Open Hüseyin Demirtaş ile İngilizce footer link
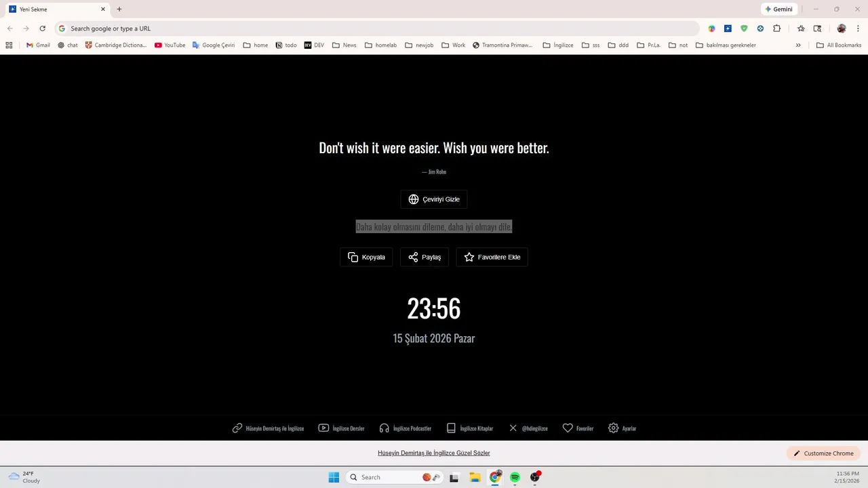This screenshot has width=868, height=488. click(x=268, y=428)
